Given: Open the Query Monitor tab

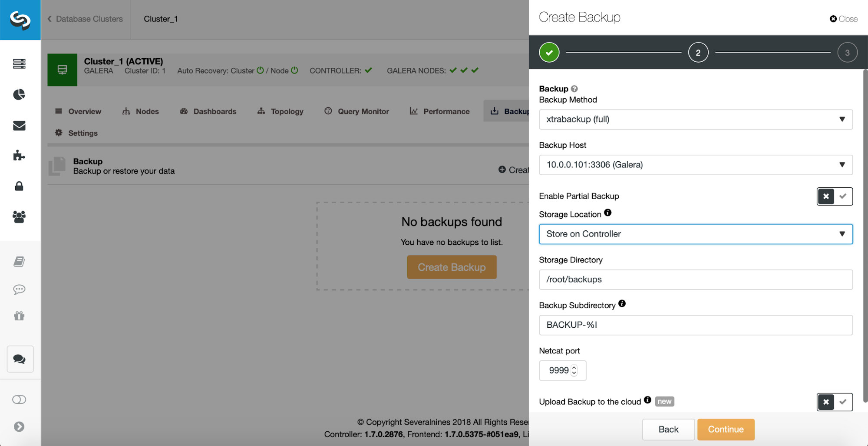Looking at the screenshot, I should (356, 111).
